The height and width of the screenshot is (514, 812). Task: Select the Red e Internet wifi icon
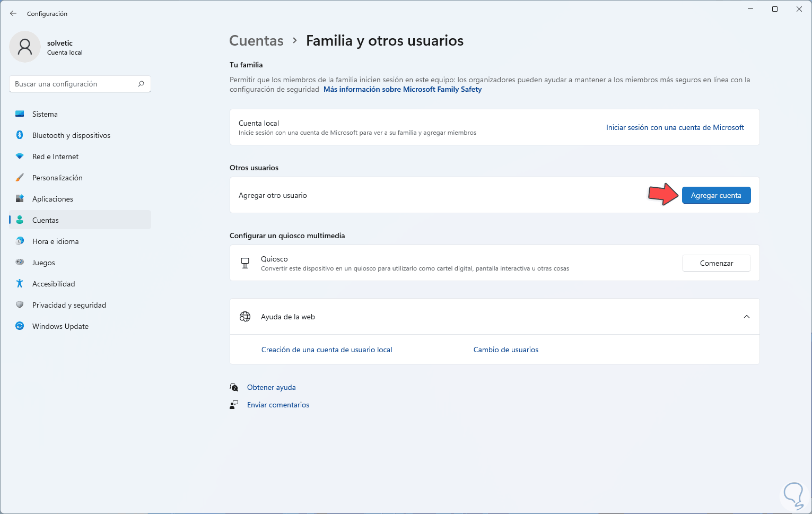pos(20,156)
